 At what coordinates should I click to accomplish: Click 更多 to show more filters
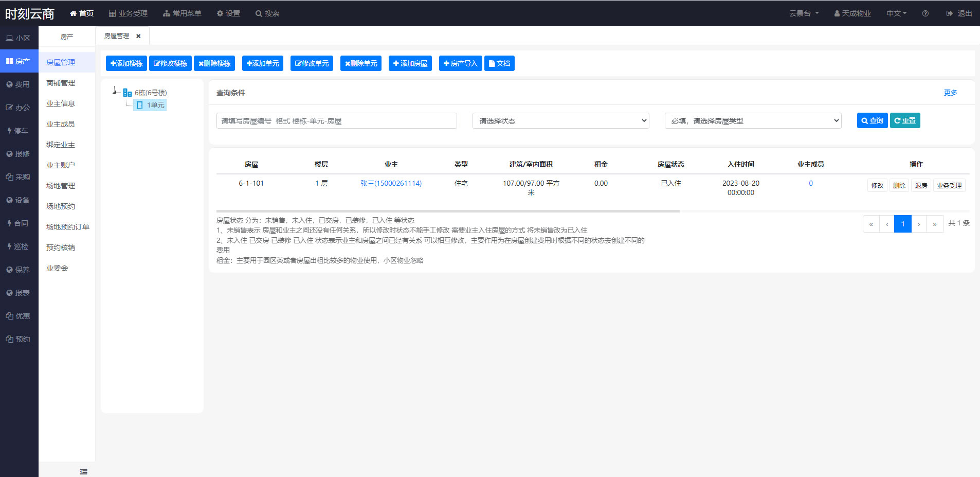click(x=951, y=93)
